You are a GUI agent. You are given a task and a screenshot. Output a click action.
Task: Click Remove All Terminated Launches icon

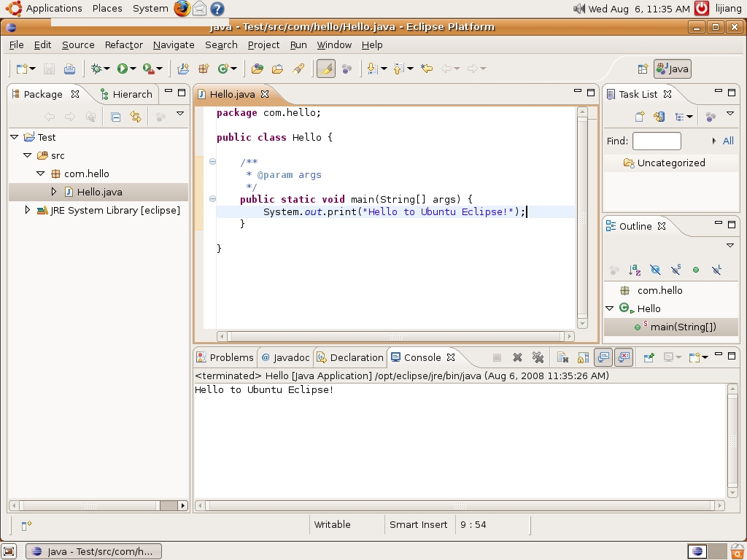538,357
